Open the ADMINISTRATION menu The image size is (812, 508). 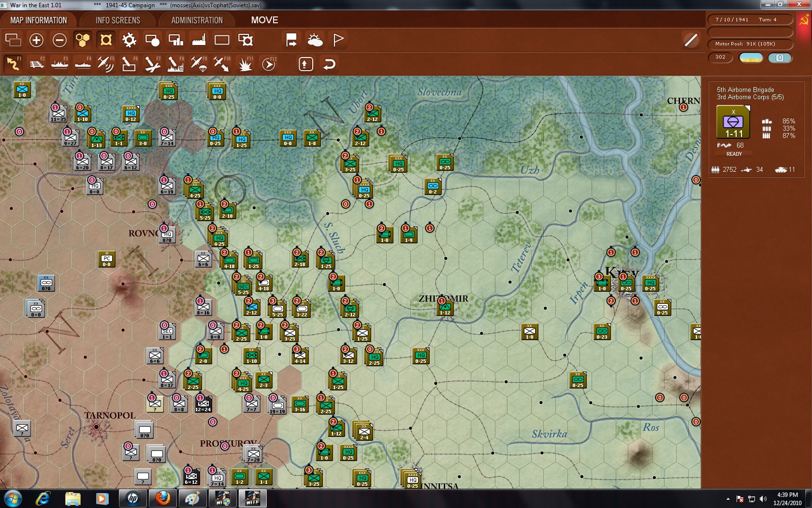click(195, 20)
